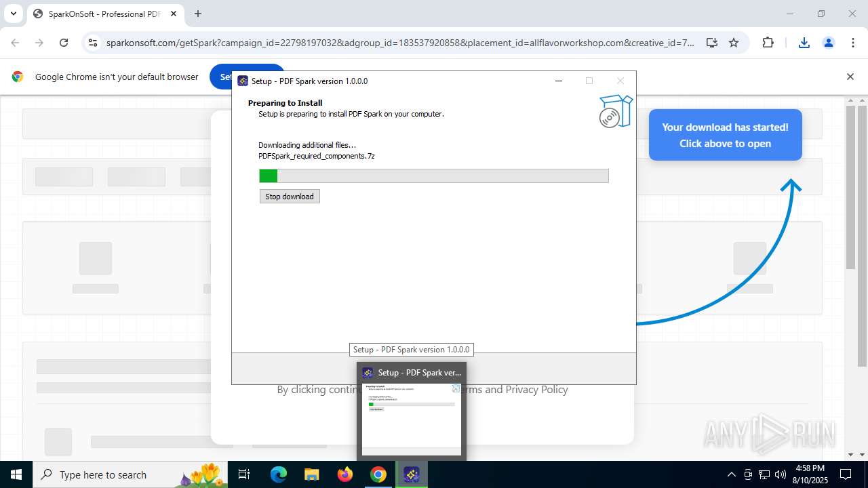This screenshot has height=488, width=868.
Task: Click the green installer download progress bar
Action: pyautogui.click(x=434, y=176)
